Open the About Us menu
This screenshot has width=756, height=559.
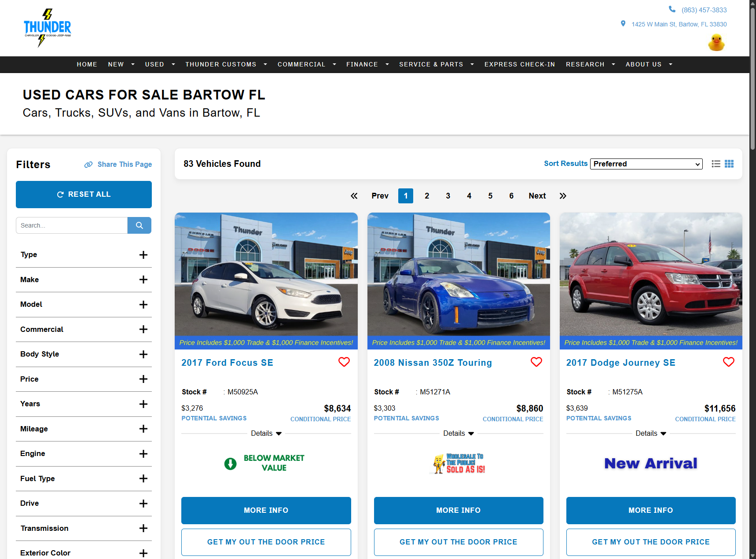tap(649, 64)
